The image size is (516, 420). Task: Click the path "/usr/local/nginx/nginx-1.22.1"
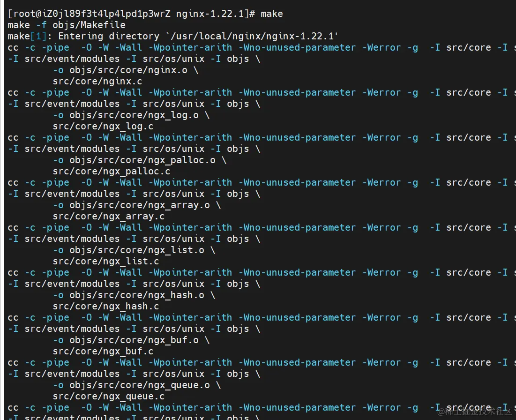tap(253, 36)
